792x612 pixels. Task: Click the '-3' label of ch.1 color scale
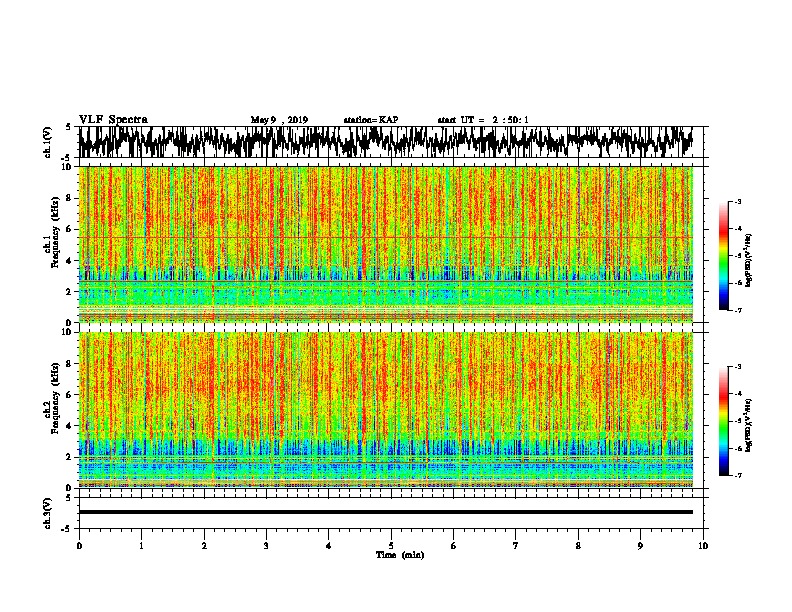click(738, 201)
